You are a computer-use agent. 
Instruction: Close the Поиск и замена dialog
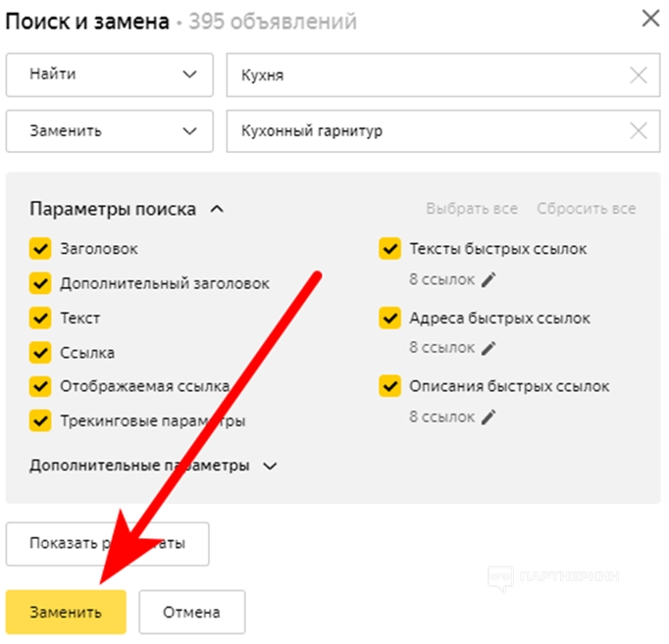[649, 19]
